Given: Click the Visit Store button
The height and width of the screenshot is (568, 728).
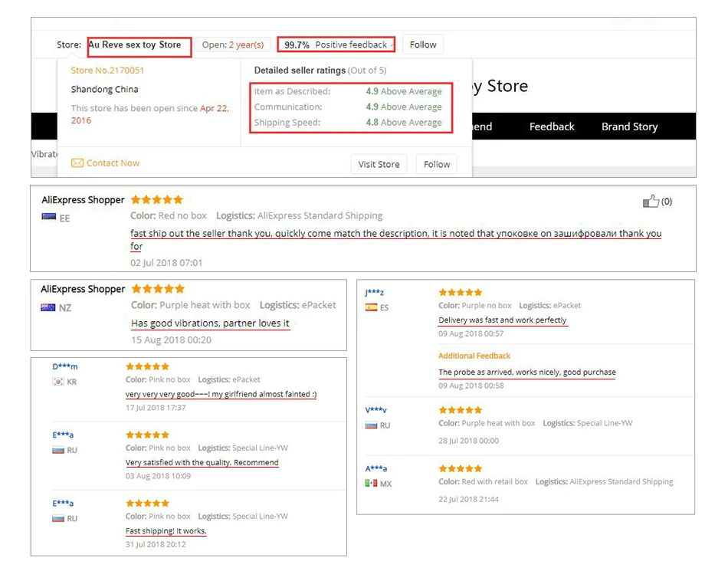Looking at the screenshot, I should tap(379, 164).
